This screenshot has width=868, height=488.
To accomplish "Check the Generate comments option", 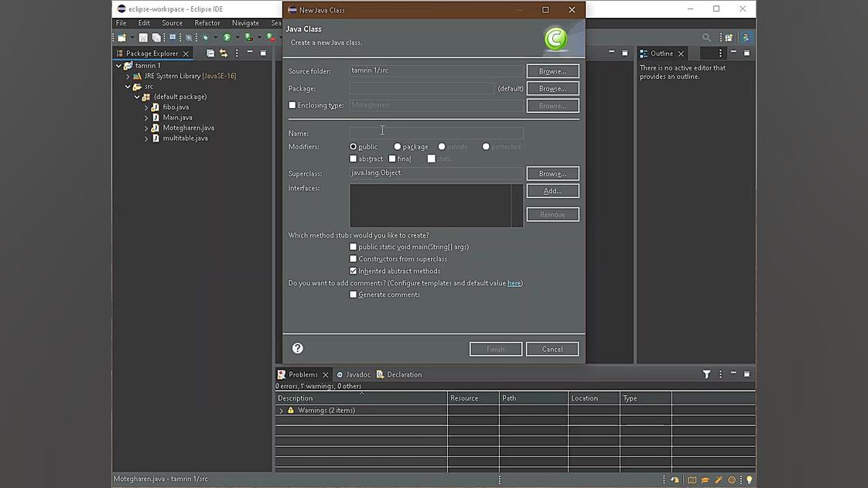I will pyautogui.click(x=354, y=295).
